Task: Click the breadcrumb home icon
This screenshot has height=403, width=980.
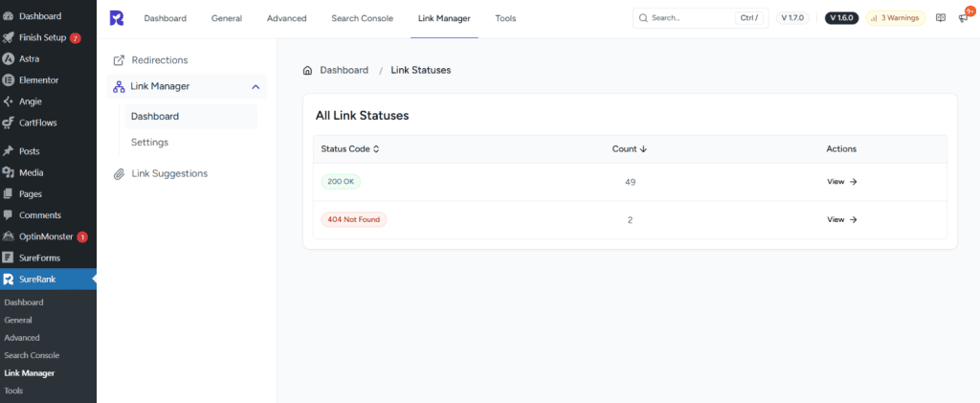Action: (307, 70)
